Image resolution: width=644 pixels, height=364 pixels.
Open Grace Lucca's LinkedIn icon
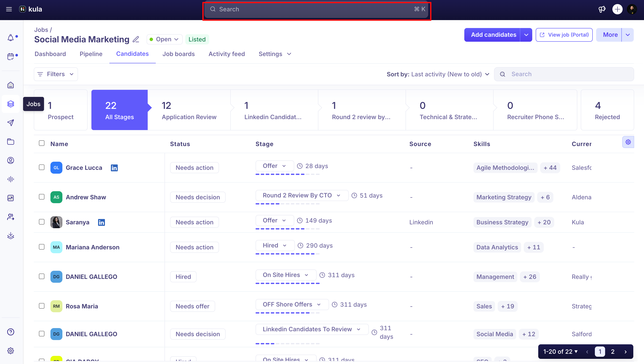coord(114,168)
